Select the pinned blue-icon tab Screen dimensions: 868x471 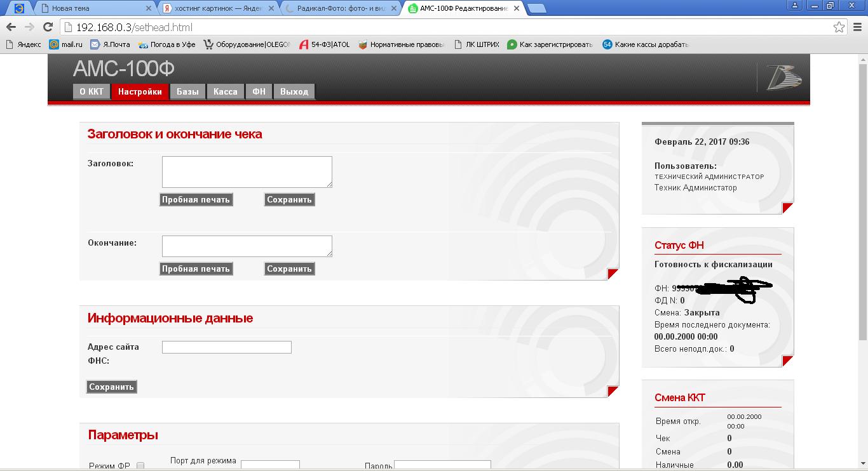click(x=19, y=8)
